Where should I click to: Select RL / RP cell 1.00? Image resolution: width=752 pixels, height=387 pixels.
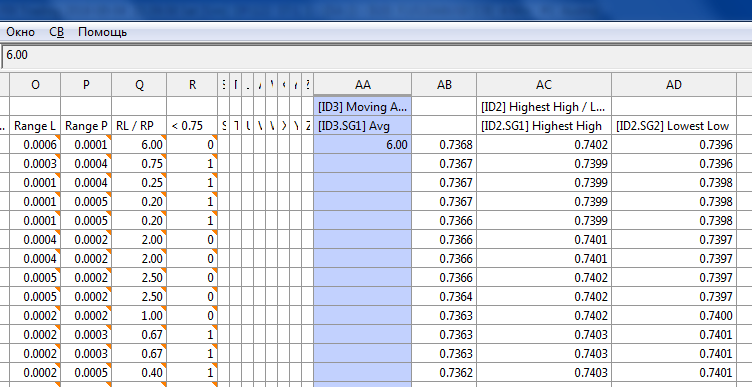pyautogui.click(x=139, y=316)
